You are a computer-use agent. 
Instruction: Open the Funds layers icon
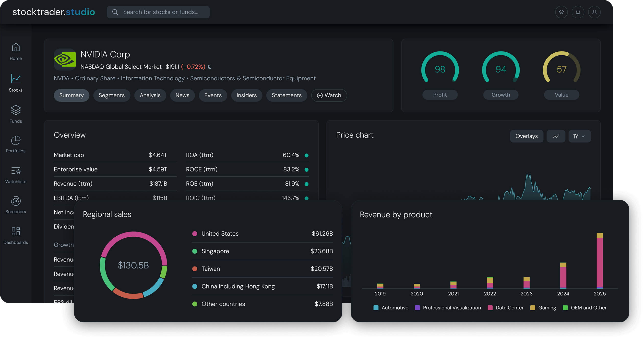pyautogui.click(x=16, y=110)
